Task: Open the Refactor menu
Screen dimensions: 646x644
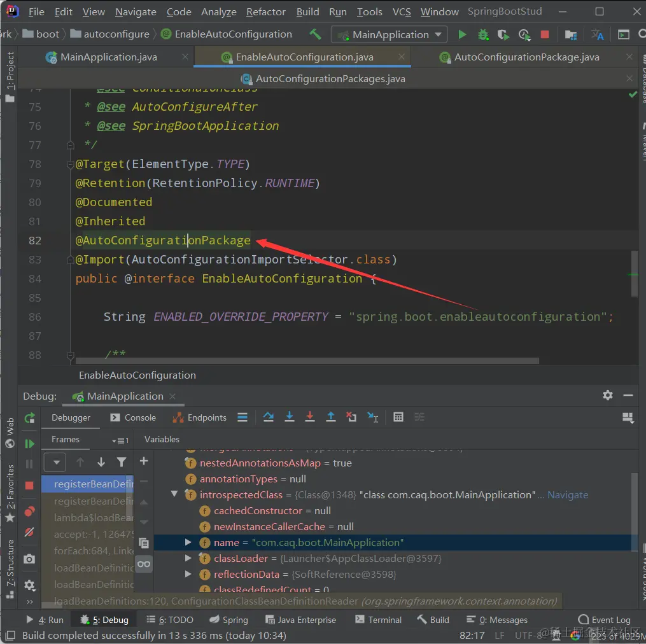Action: point(266,12)
